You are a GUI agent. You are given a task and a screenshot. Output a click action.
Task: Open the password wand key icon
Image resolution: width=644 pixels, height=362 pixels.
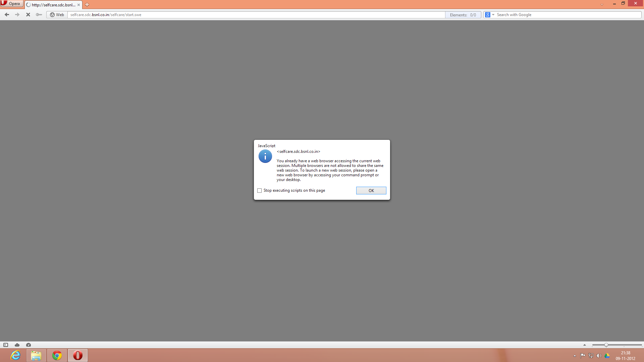pyautogui.click(x=39, y=15)
